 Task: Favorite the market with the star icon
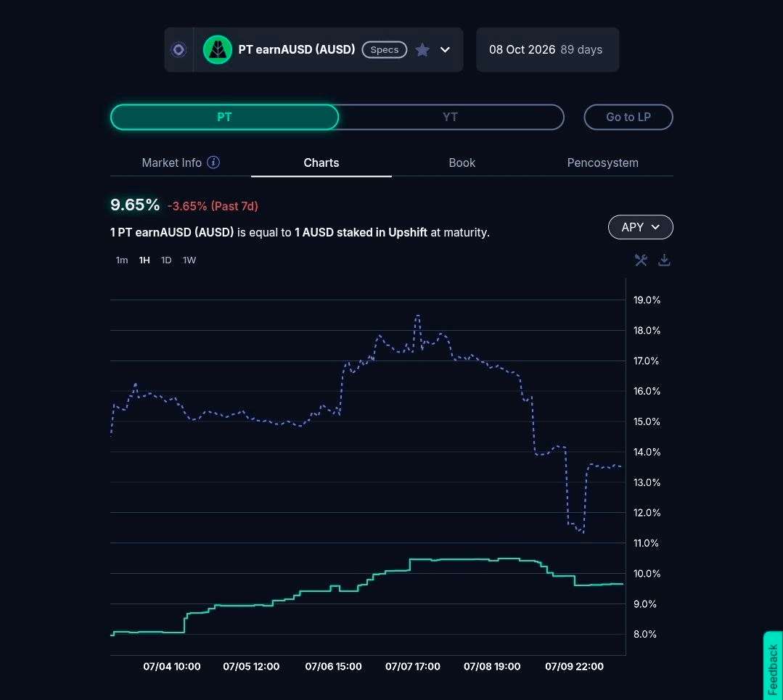click(422, 50)
